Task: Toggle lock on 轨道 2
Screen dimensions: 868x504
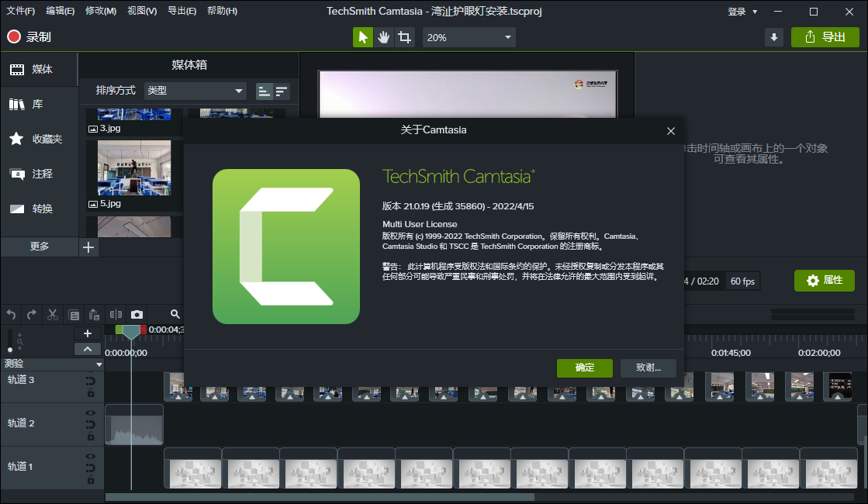Action: pos(90,436)
